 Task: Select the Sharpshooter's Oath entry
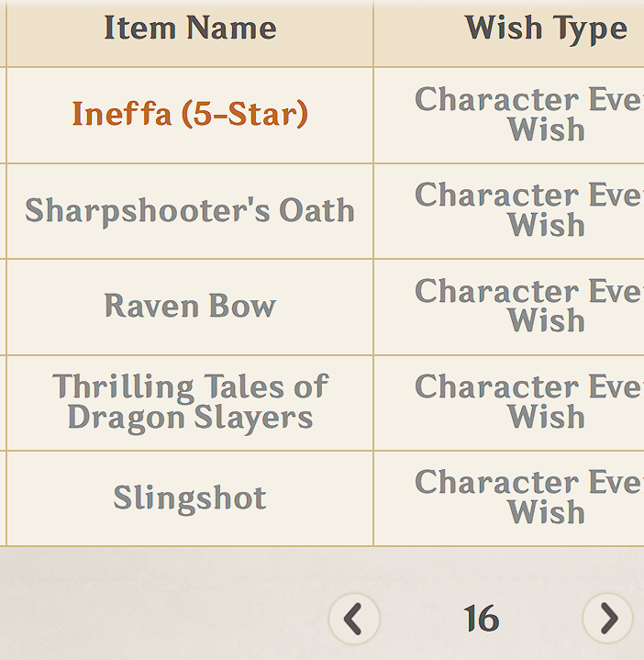click(190, 210)
